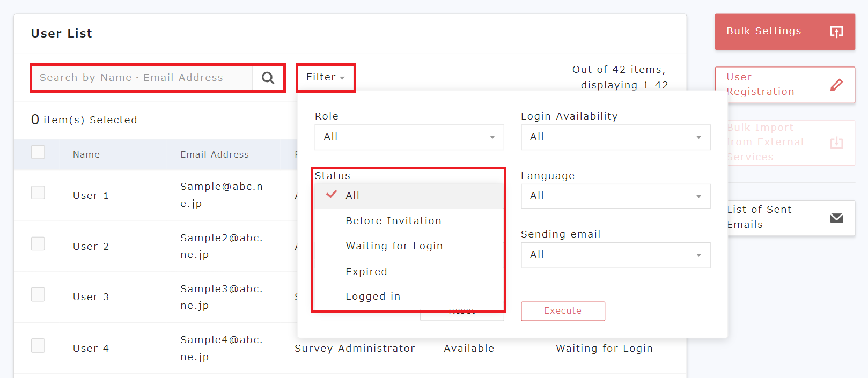Select Waiting for Login status option

[394, 246]
